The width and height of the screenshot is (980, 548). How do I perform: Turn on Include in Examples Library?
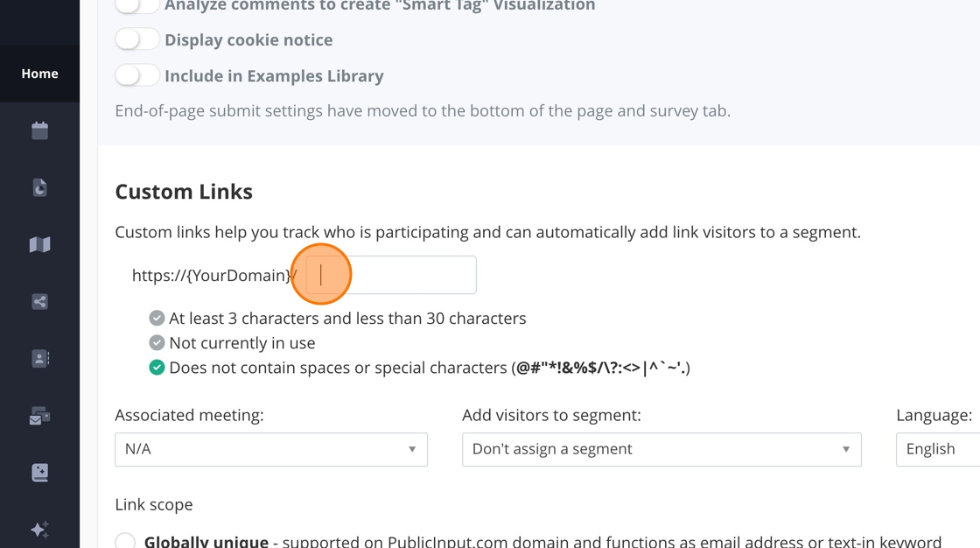point(137,75)
